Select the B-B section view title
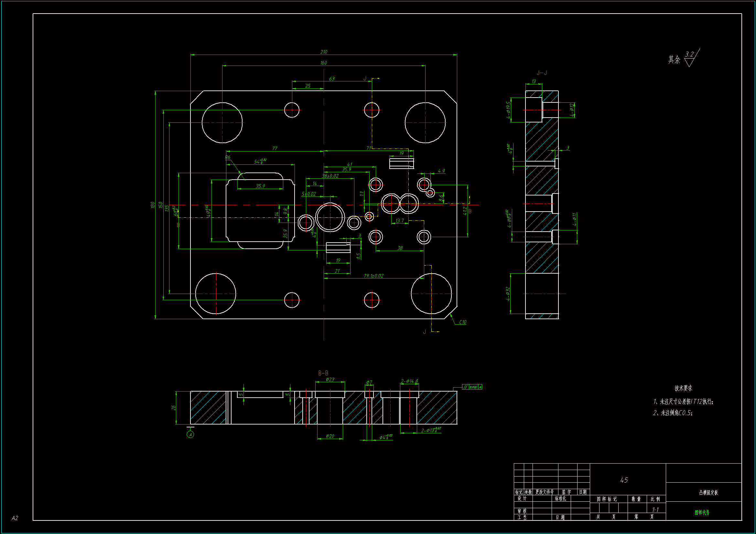 (323, 373)
